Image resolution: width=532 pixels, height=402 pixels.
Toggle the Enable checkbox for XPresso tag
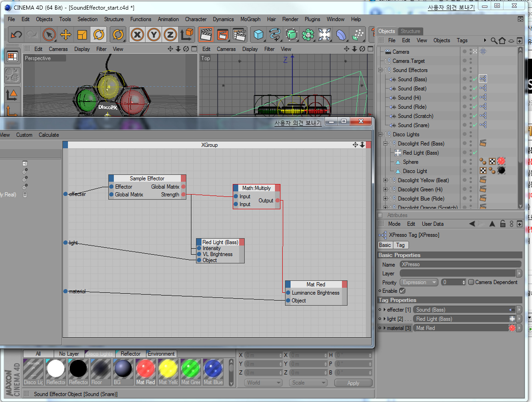(x=403, y=291)
